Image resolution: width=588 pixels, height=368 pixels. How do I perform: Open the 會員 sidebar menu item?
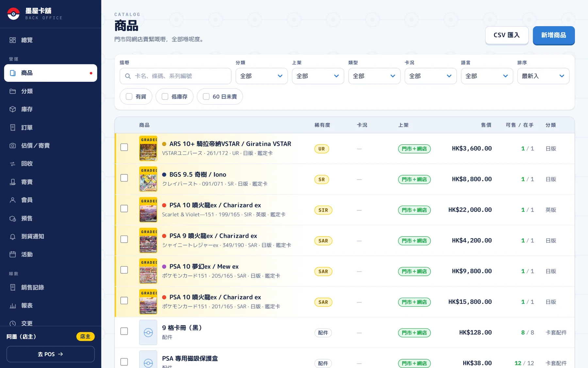point(51,200)
